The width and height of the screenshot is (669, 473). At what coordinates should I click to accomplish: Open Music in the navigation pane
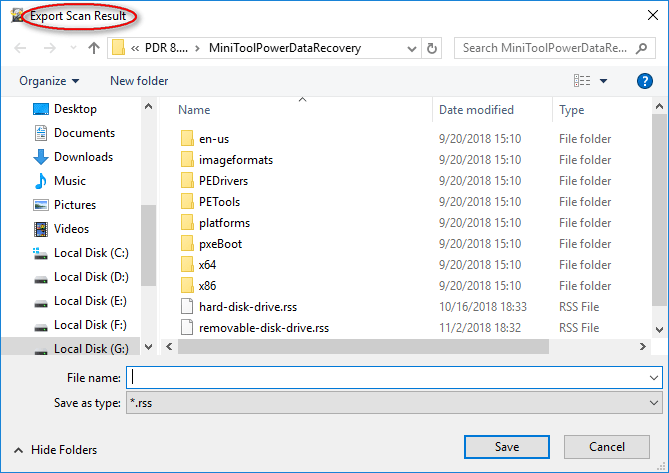click(70, 181)
